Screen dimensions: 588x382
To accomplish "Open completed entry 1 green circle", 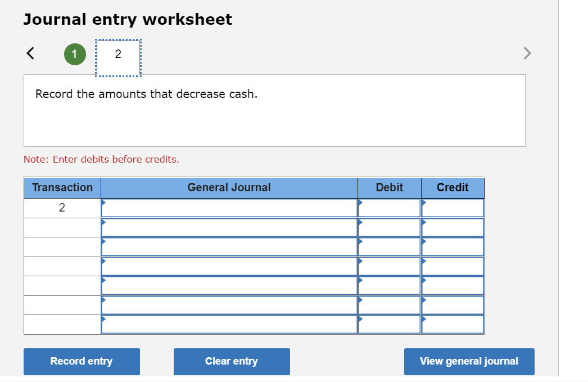I will 75,55.
